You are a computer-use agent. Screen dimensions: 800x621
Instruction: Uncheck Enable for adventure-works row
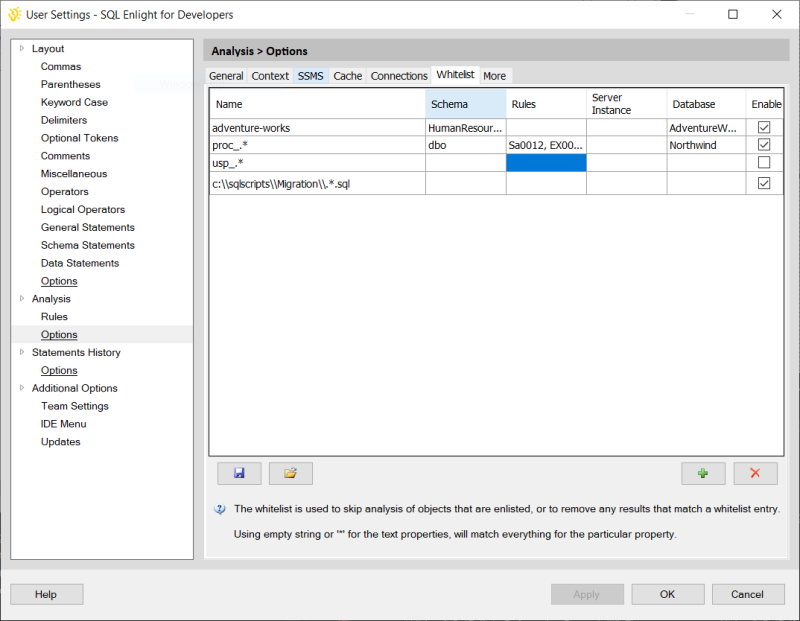(764, 128)
